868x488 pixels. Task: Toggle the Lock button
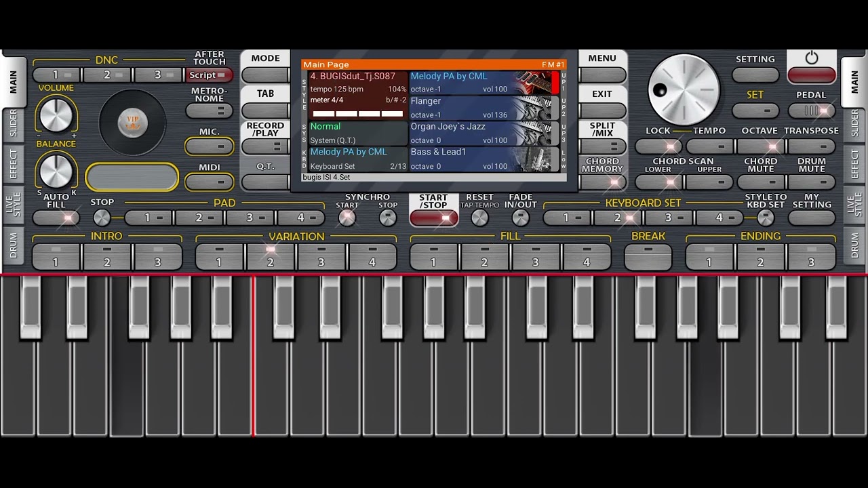(658, 146)
